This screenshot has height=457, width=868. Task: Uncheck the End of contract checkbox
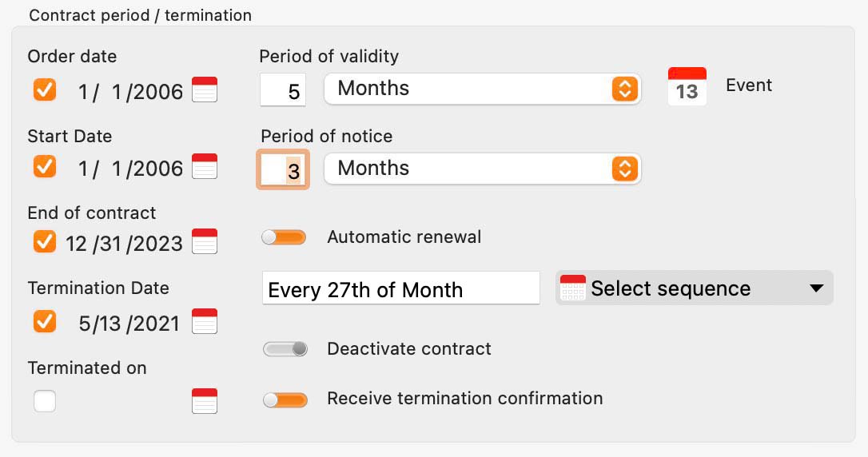(44, 241)
